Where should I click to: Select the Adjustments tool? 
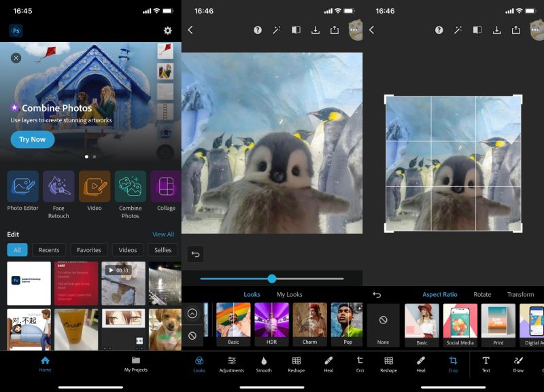231,364
